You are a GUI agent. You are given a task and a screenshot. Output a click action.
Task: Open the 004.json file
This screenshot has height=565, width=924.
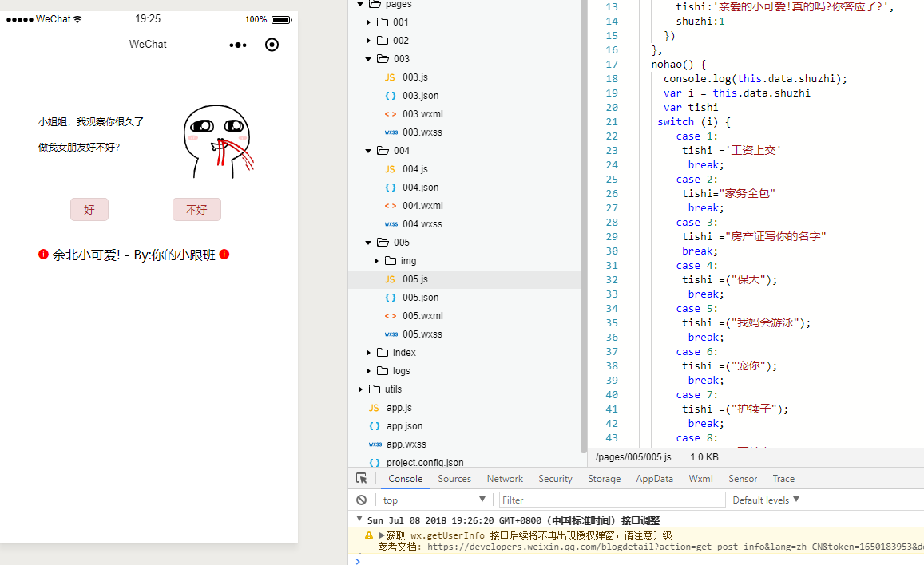[420, 188]
